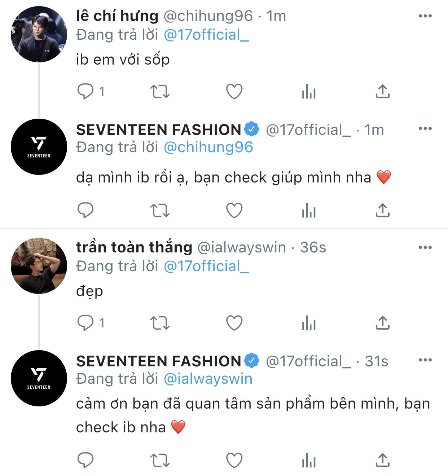The width and height of the screenshot is (448, 476).
Task: Open SEVENTEEN FASHION avatar on 1m reply
Action: pyautogui.click(x=39, y=147)
